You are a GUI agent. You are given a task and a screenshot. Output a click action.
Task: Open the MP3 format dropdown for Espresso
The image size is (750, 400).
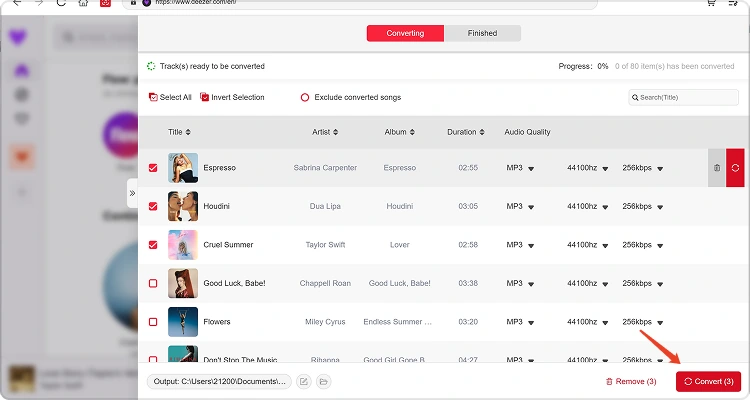pyautogui.click(x=520, y=168)
